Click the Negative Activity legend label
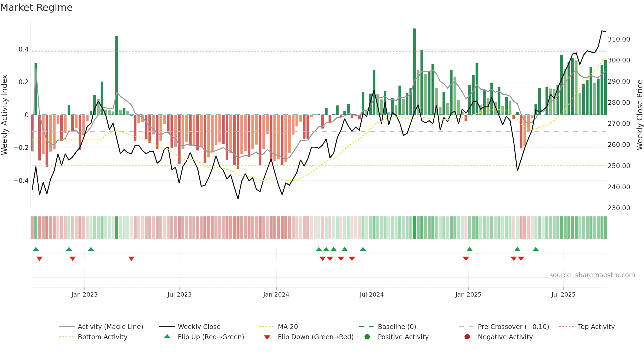Image resolution: width=644 pixels, height=362 pixels. point(505,337)
